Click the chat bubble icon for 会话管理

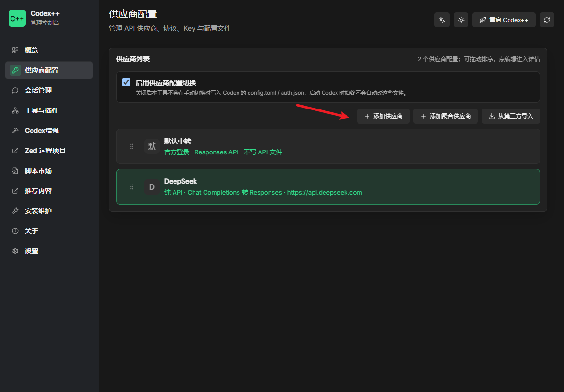point(15,91)
